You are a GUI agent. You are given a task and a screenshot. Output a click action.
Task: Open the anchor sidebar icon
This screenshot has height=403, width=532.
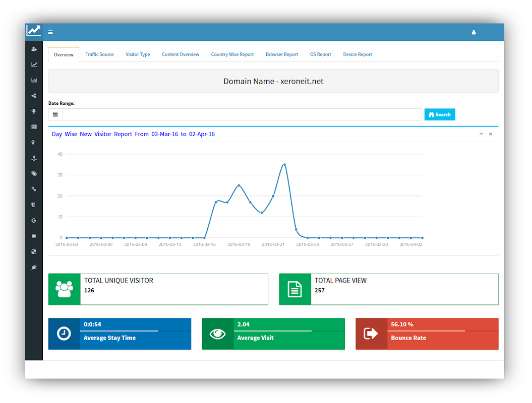34,158
